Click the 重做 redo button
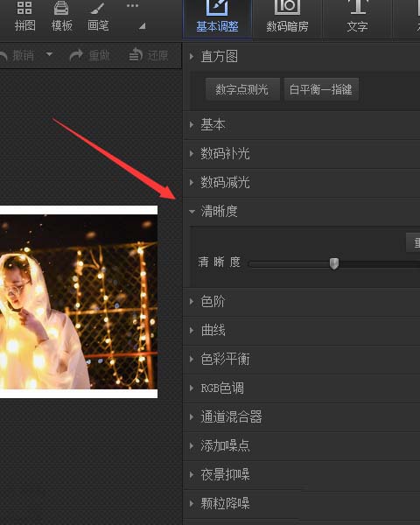 click(x=89, y=55)
